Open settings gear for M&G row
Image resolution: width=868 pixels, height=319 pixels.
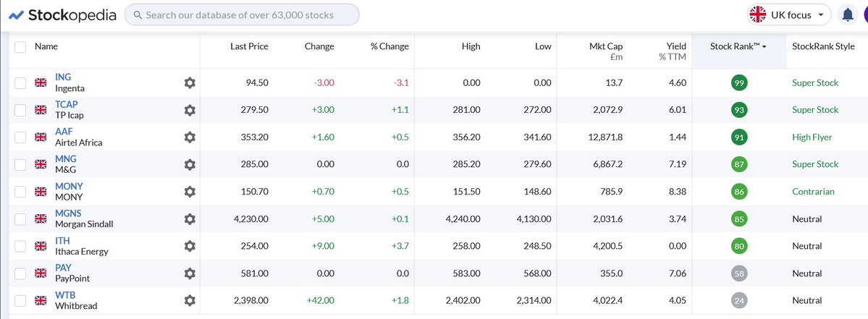(190, 164)
